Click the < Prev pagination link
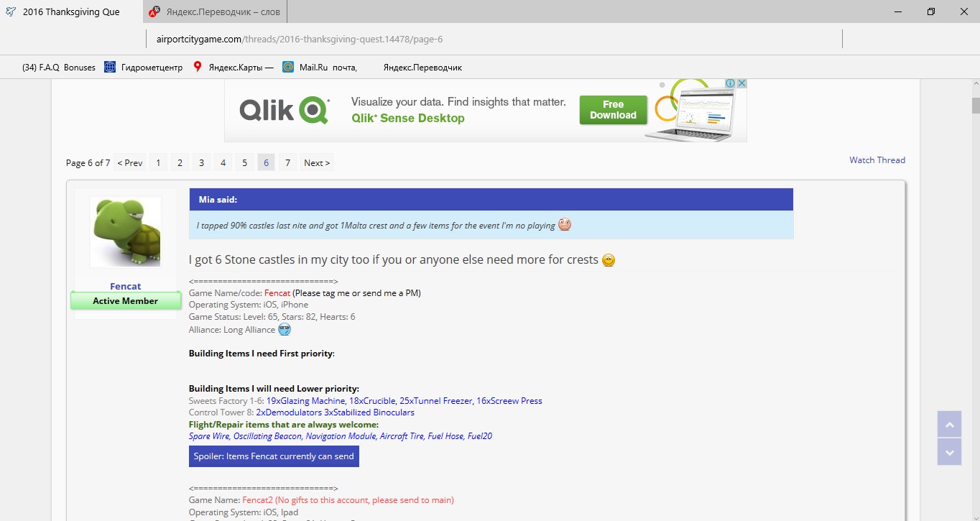980x521 pixels. click(130, 163)
